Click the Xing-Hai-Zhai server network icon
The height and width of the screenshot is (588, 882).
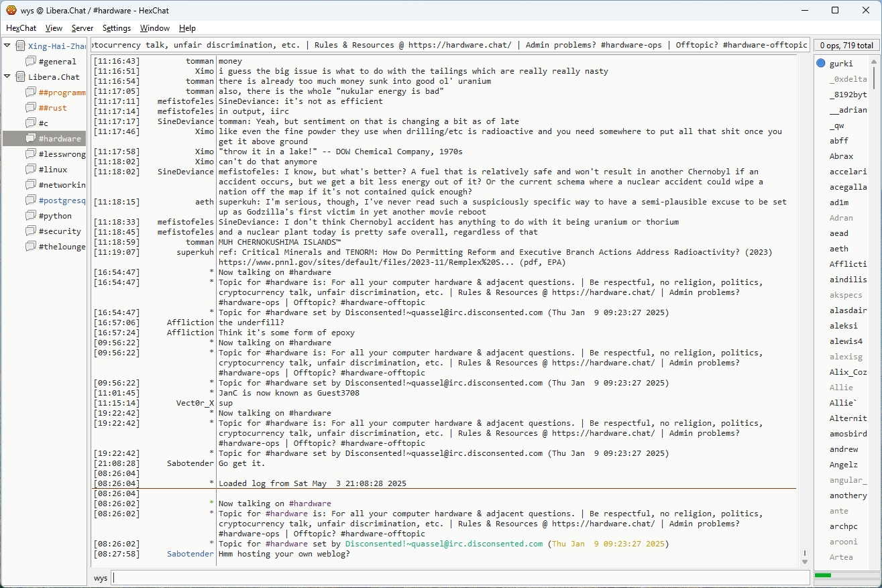click(21, 46)
